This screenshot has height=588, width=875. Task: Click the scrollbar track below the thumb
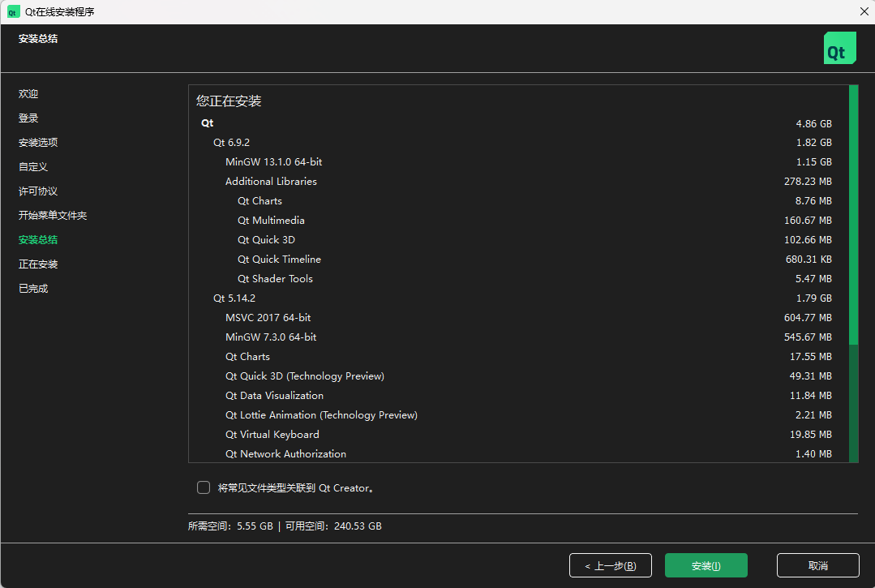click(x=853, y=403)
